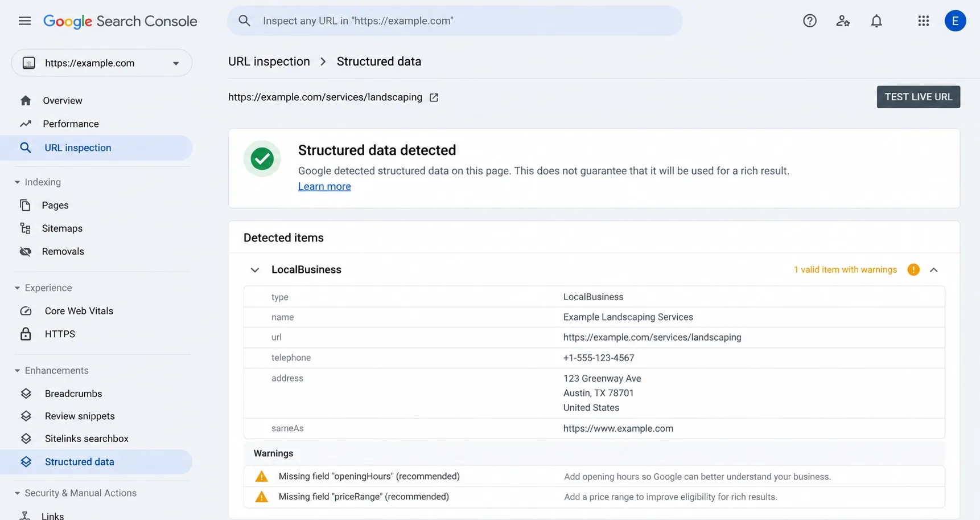Image resolution: width=980 pixels, height=520 pixels.
Task: Select URL inspection in sidebar
Action: click(96, 148)
